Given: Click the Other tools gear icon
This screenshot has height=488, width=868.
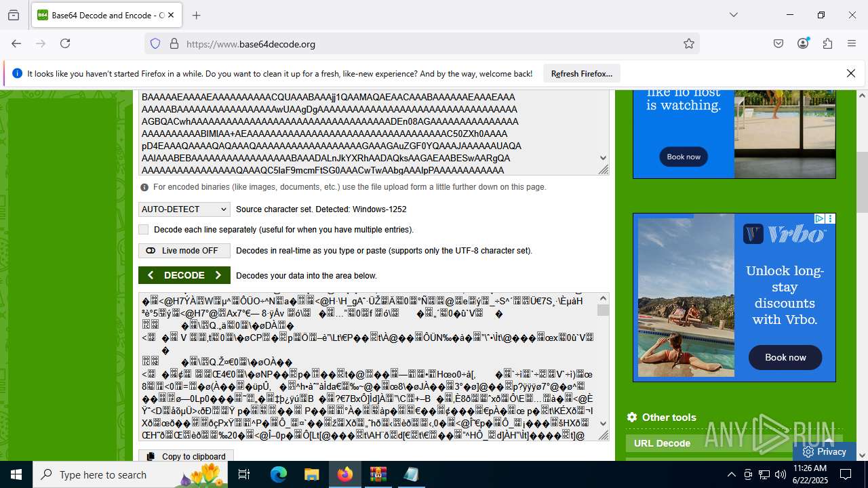Looking at the screenshot, I should pyautogui.click(x=632, y=418).
